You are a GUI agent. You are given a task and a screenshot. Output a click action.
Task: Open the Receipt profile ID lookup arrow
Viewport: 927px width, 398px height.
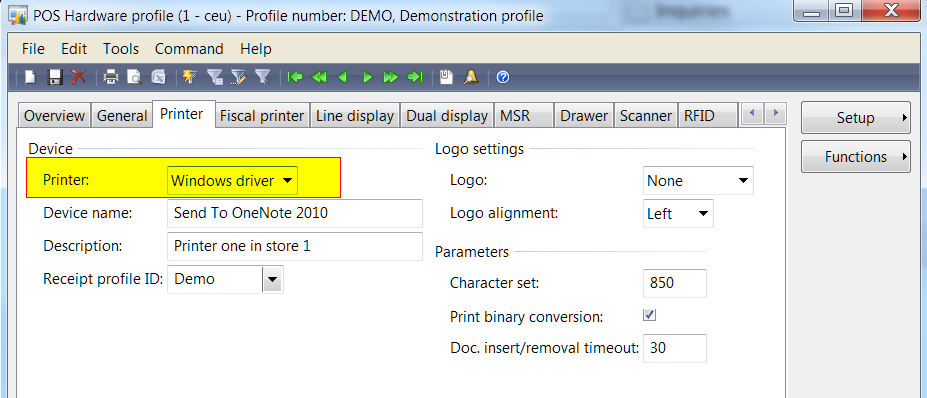pyautogui.click(x=272, y=279)
